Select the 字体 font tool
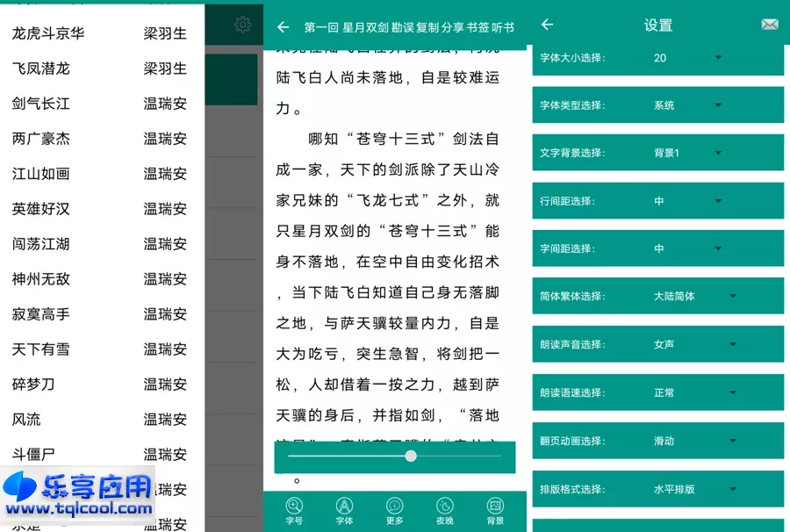The image size is (790, 532). 344,509
